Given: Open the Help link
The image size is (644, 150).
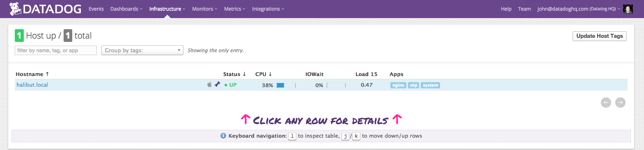Looking at the screenshot, I should tap(506, 9).
